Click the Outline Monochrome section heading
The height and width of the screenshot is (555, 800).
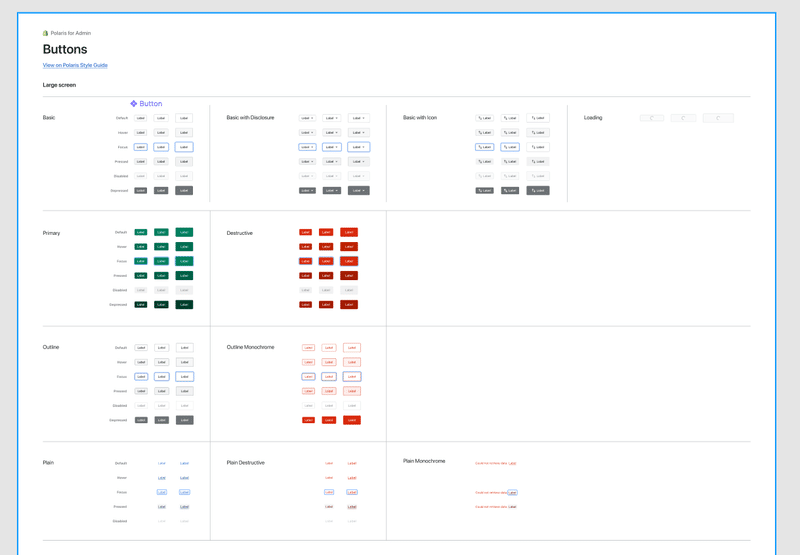click(x=251, y=347)
